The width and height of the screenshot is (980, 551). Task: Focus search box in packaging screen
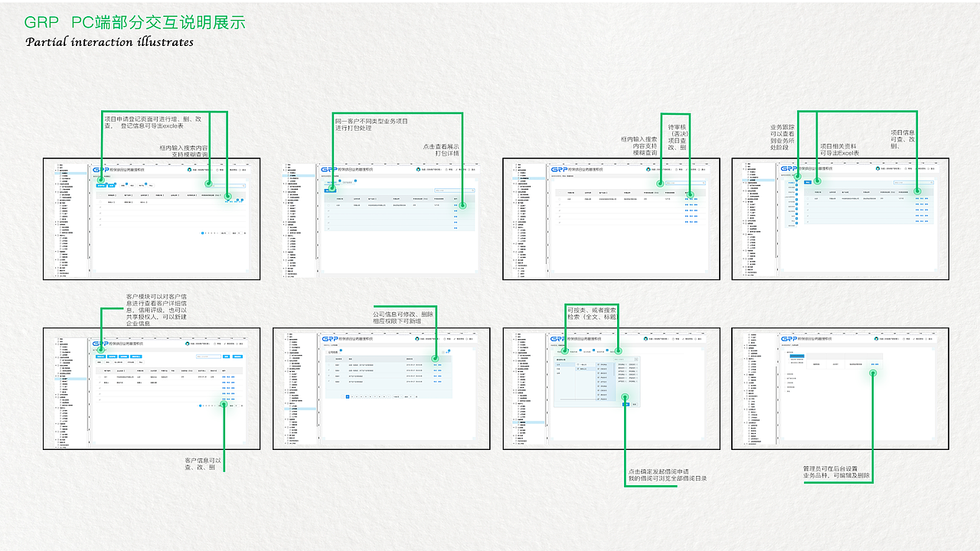pos(455,191)
